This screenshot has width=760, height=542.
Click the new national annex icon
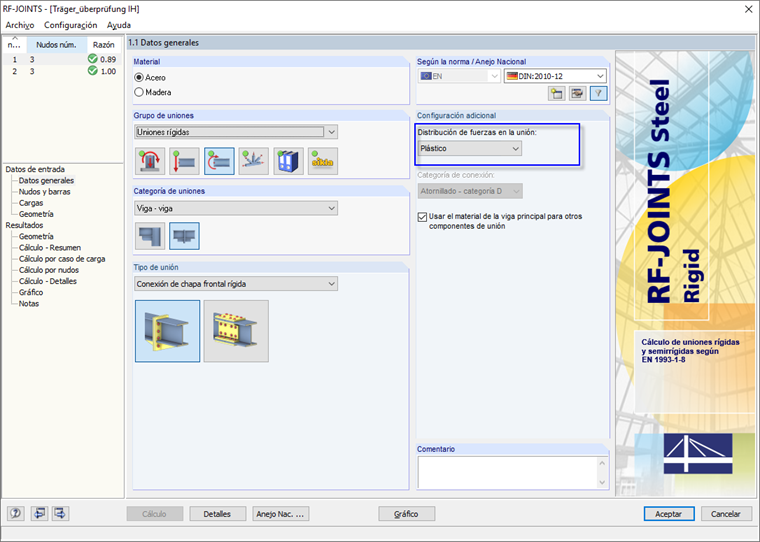tap(556, 94)
